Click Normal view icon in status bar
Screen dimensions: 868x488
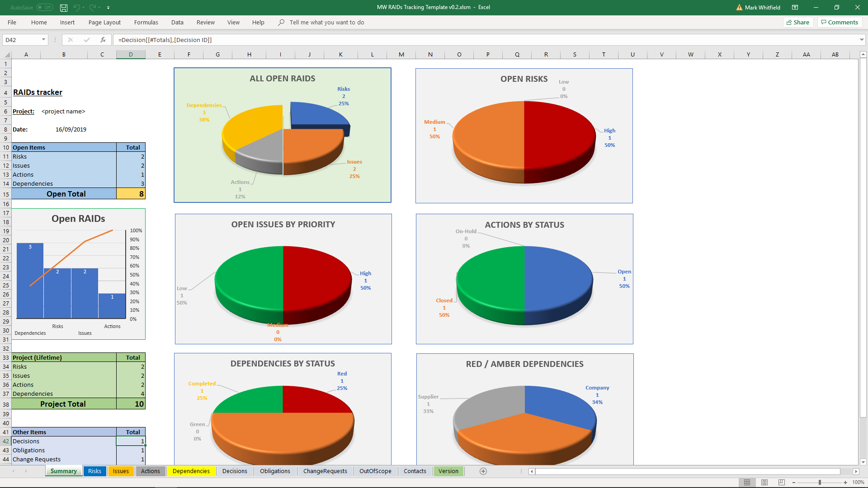[x=747, y=482]
